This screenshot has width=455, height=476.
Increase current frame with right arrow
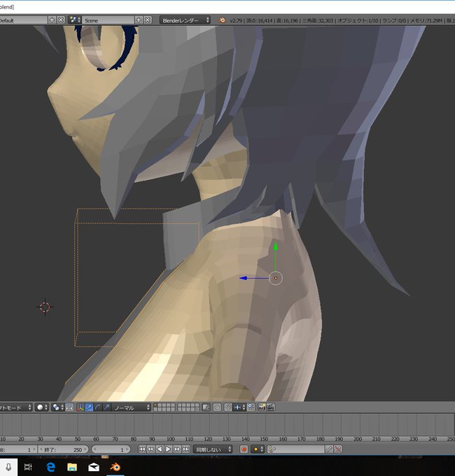click(127, 449)
